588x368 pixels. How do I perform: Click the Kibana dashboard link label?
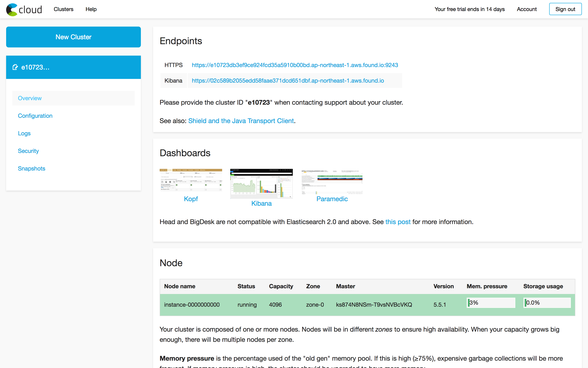(262, 203)
